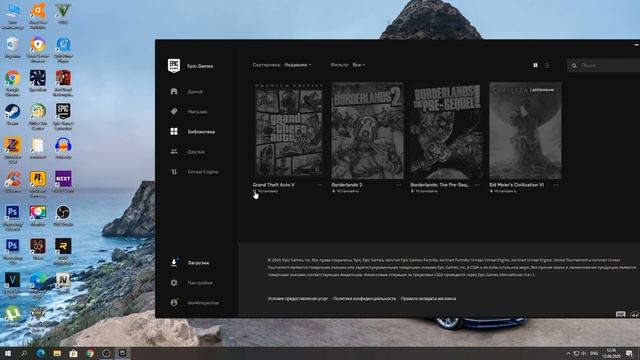Open the three-dot menu for Borderlands 2
The image size is (640, 360).
pyautogui.click(x=398, y=185)
